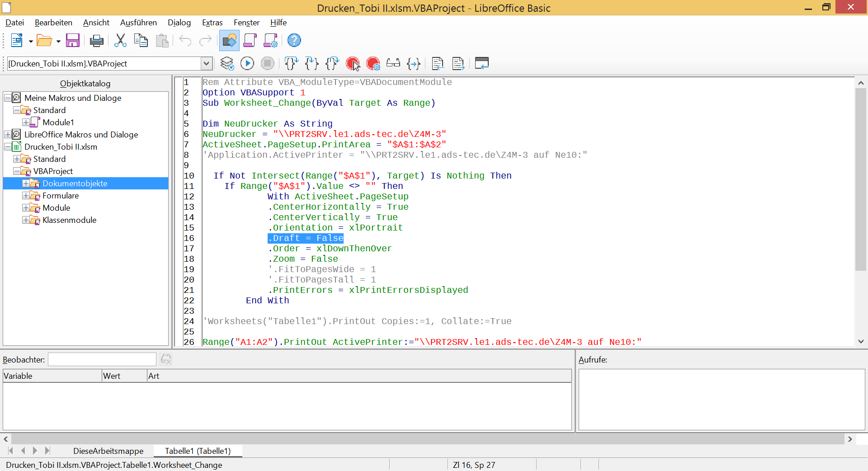Open the Bearbeiten menu
This screenshot has height=471, width=868.
click(53, 23)
